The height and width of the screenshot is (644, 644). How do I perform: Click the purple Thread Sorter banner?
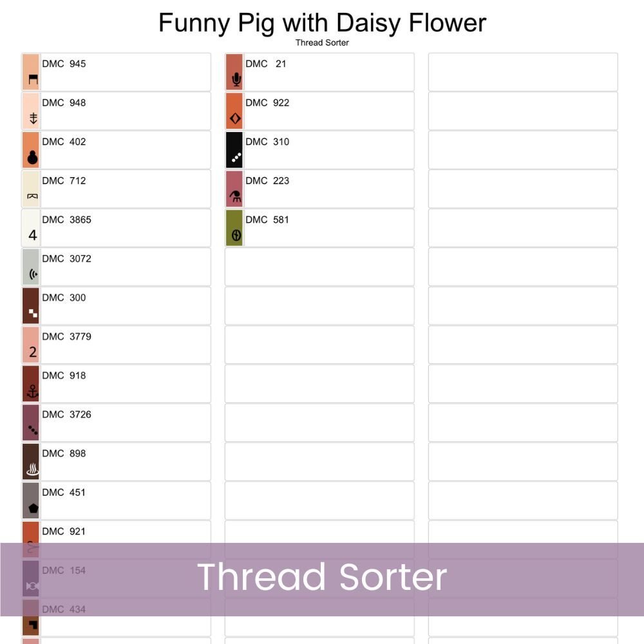point(322,579)
